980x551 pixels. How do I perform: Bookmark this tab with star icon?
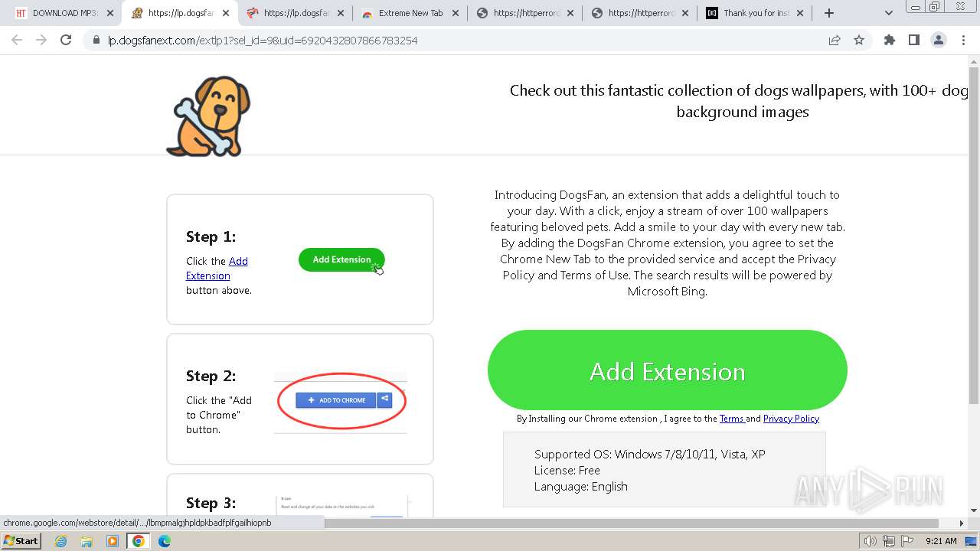tap(859, 41)
